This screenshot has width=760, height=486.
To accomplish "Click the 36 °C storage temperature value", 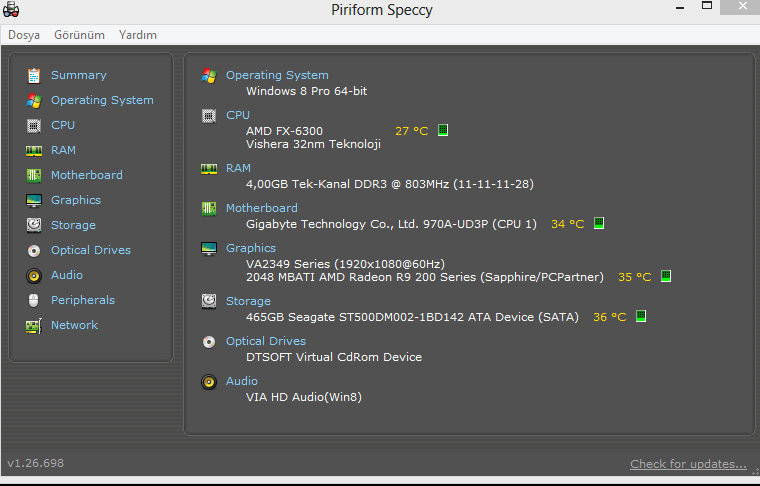I will [610, 317].
